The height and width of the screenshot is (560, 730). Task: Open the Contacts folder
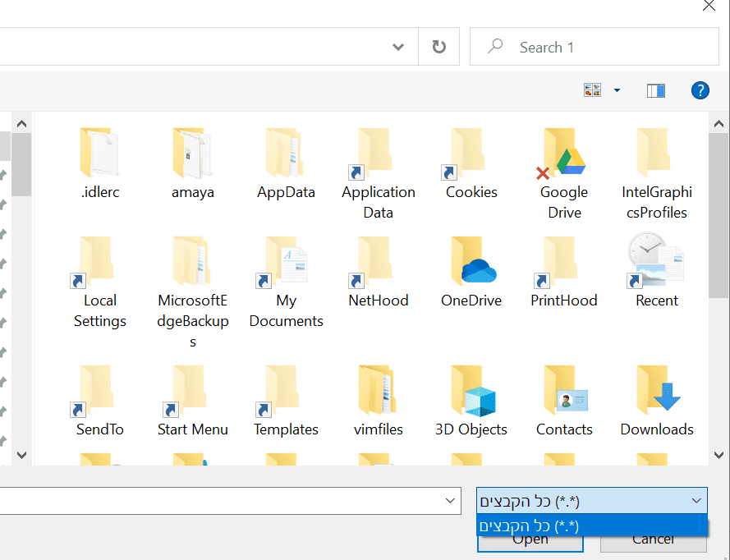563,397
